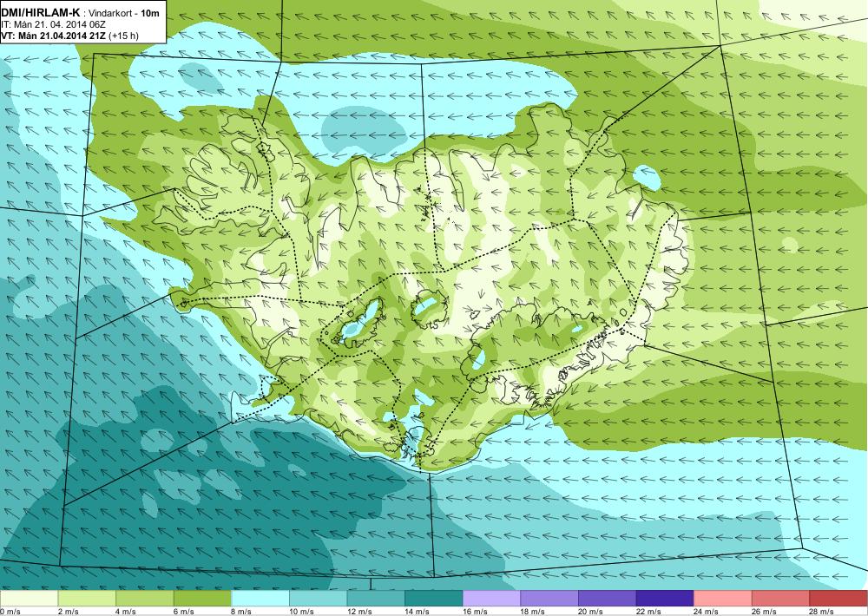Select the darker green 6–8 m/s legend swatch
Screen dimensions: 868x616
tap(202, 599)
